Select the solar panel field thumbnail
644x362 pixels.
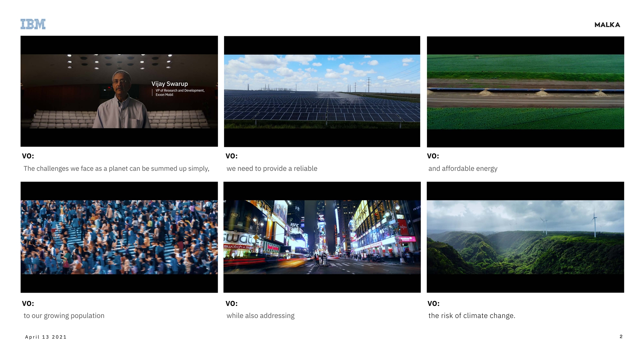click(x=322, y=92)
